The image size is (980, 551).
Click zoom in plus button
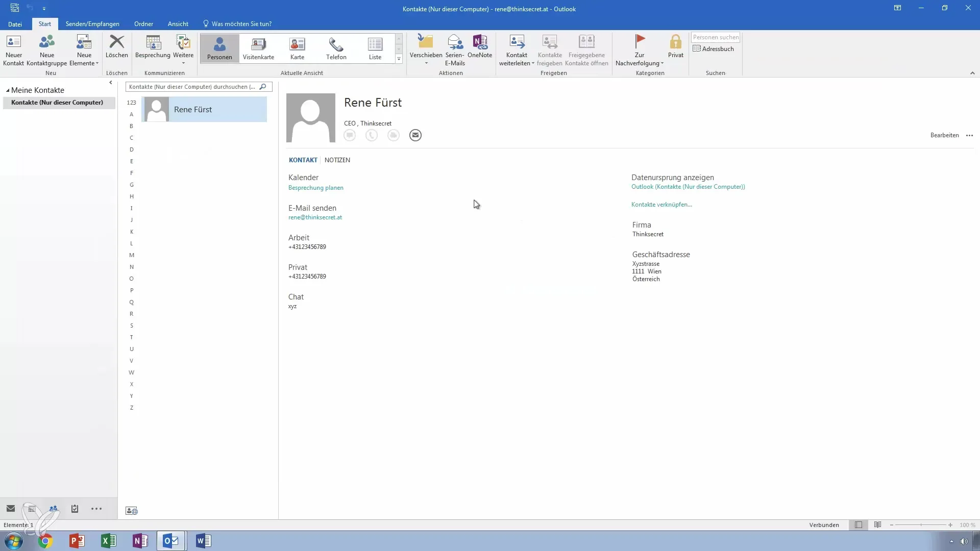coord(950,525)
